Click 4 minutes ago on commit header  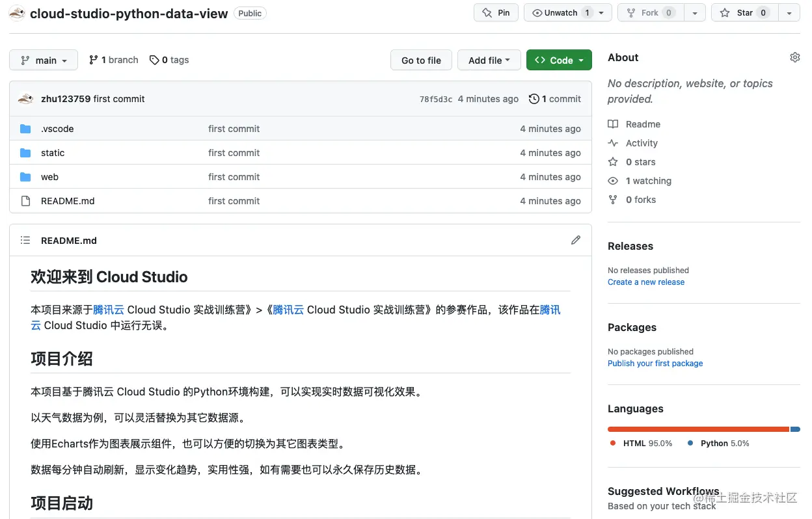(x=488, y=99)
